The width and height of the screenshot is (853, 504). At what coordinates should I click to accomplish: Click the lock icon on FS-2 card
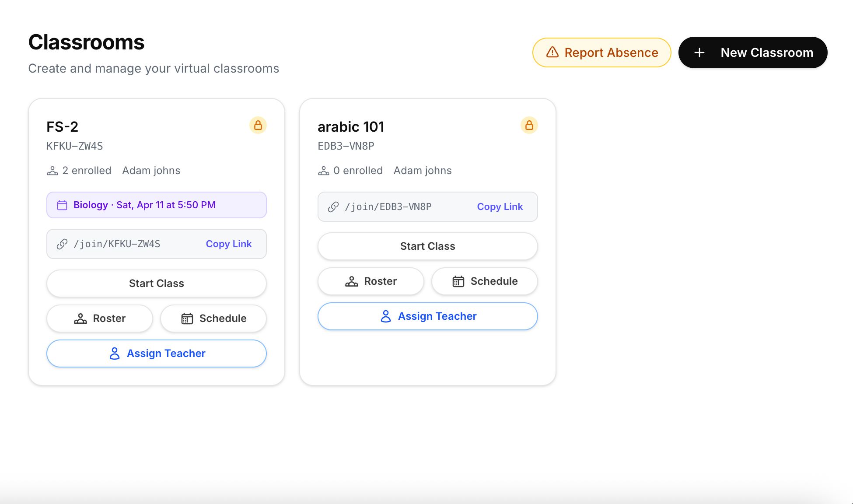pyautogui.click(x=258, y=126)
